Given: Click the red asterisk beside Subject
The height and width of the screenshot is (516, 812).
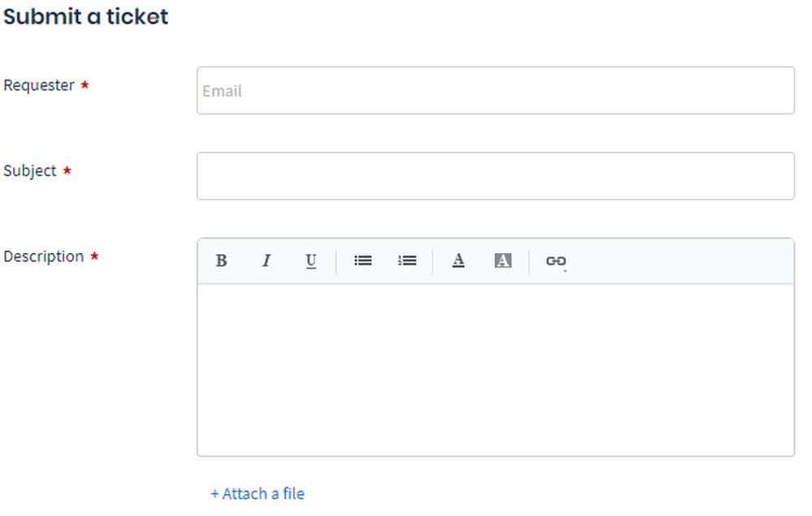Looking at the screenshot, I should tap(67, 171).
